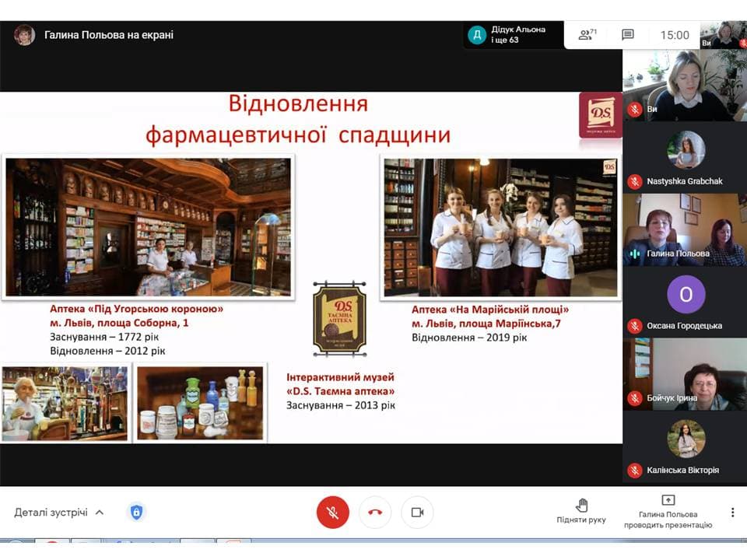This screenshot has height=560, width=747.
Task: Click the meeting clock showing 15:00
Action: tap(675, 35)
